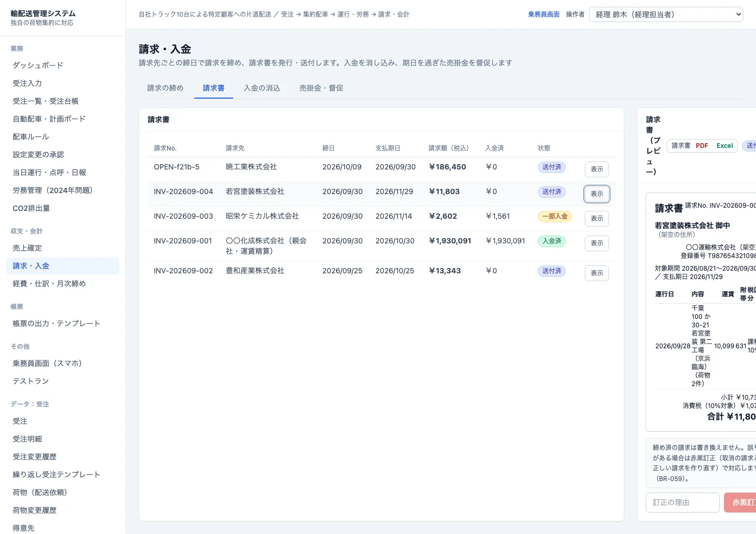Click 豊和産業株式会社 customer cell
Viewport: 756px width, 534px height.
coord(255,271)
